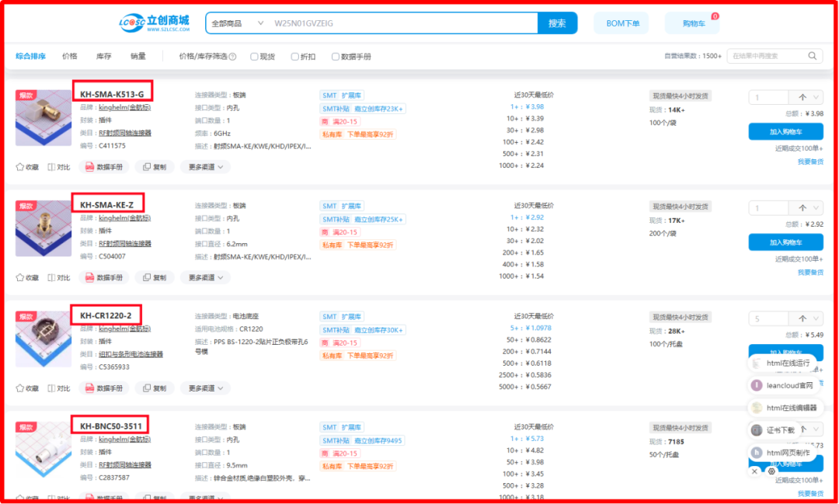Open floating shortcut panel settings gear
The height and width of the screenshot is (504, 839).
coord(771,471)
